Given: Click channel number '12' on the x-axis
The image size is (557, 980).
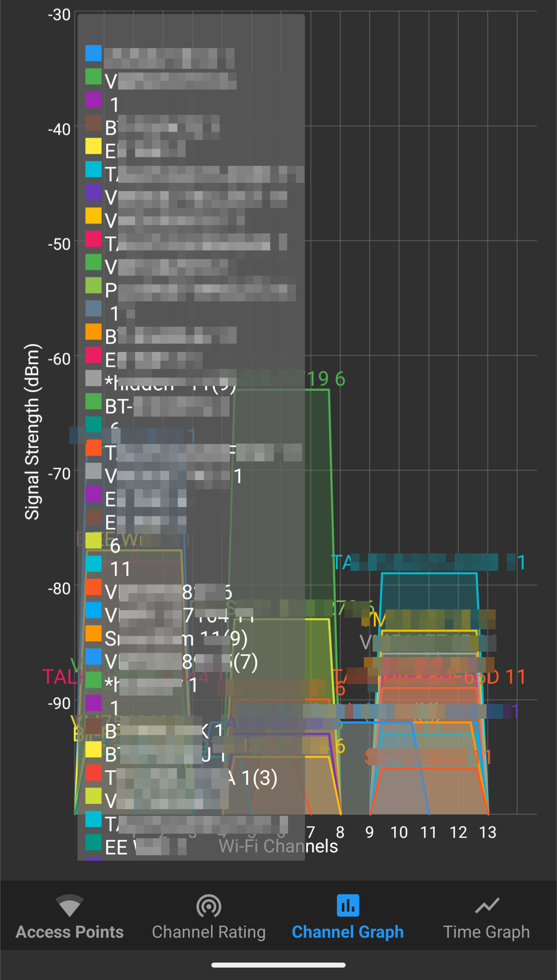Looking at the screenshot, I should coord(458,832).
